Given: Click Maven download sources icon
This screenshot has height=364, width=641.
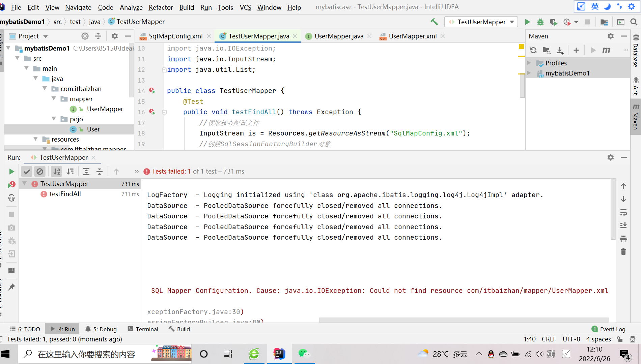Looking at the screenshot, I should point(560,50).
